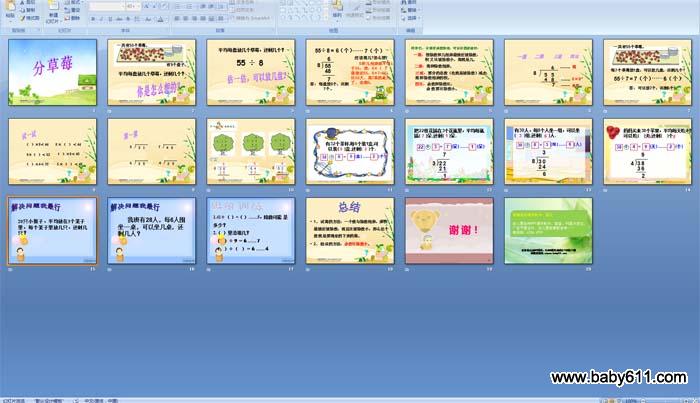Select slide 1 titled 分草莓

tap(52, 72)
